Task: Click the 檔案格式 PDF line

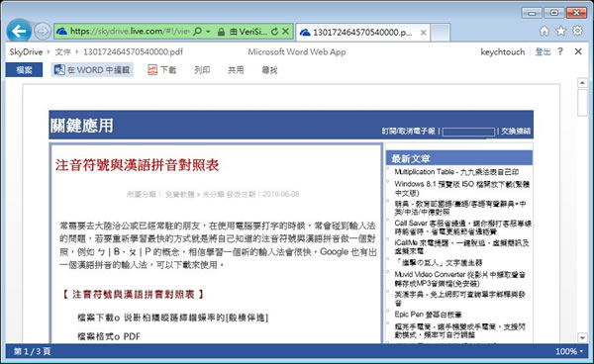Action: [109, 336]
